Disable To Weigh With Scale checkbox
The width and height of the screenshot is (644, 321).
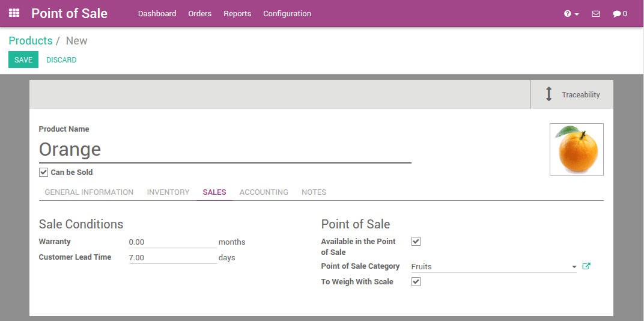pos(416,282)
